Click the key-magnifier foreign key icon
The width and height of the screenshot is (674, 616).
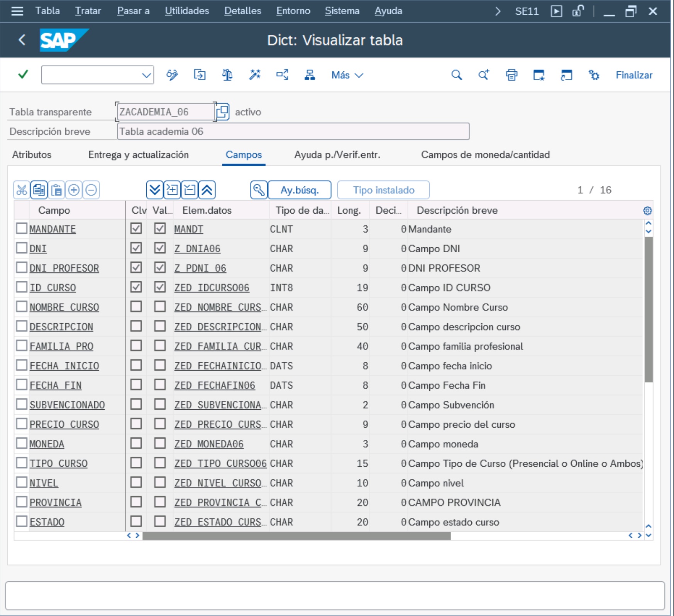click(x=259, y=190)
